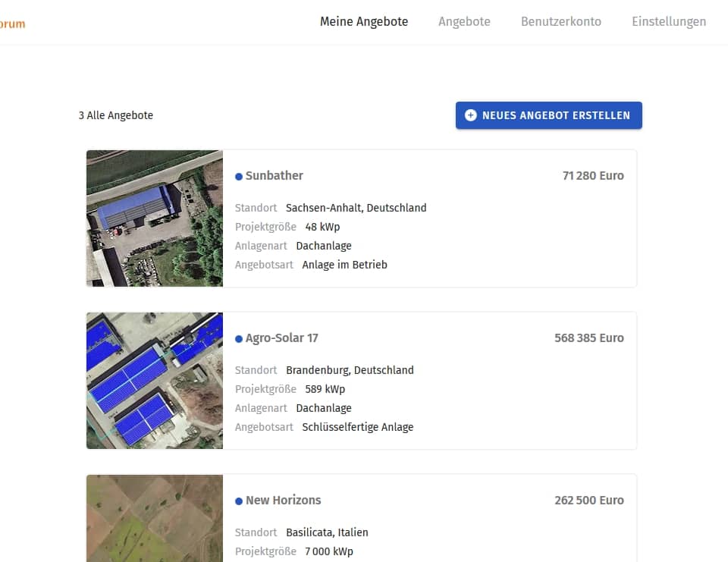Click the 589 kWp project size
The width and height of the screenshot is (728, 562).
(x=325, y=389)
